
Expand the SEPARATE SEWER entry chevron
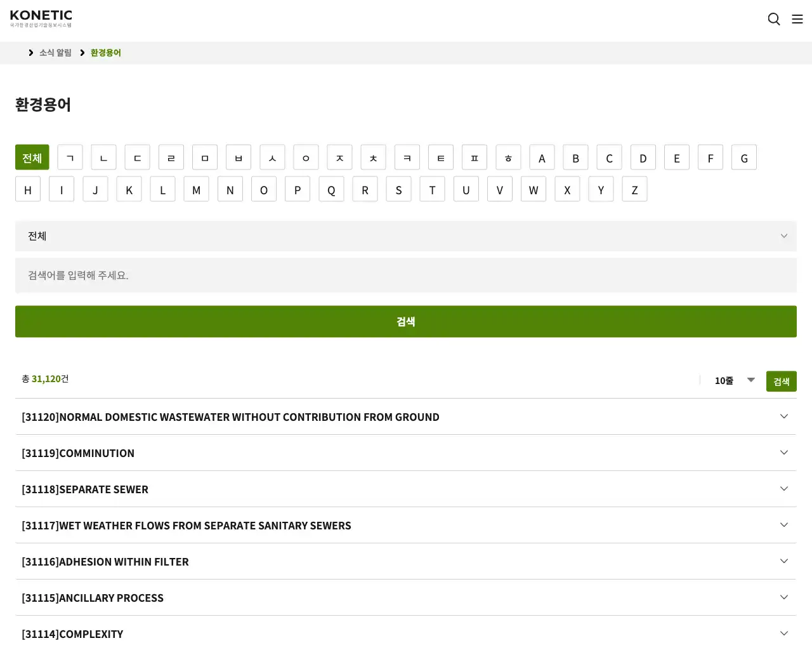pyautogui.click(x=784, y=489)
